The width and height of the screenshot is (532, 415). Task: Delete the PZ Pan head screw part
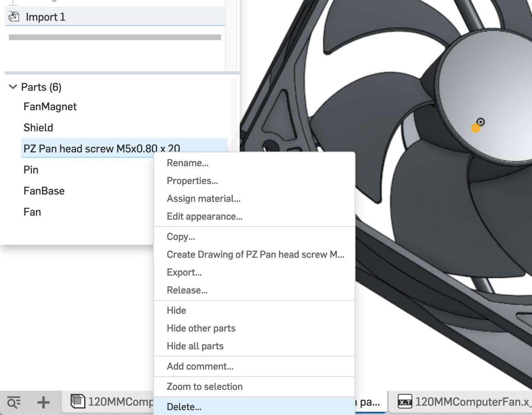coord(184,406)
